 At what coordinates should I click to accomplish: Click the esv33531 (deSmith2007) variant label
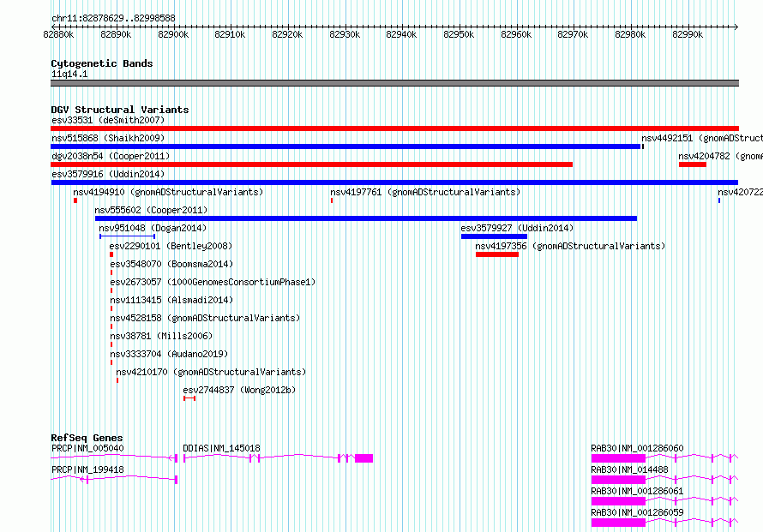pyautogui.click(x=108, y=120)
